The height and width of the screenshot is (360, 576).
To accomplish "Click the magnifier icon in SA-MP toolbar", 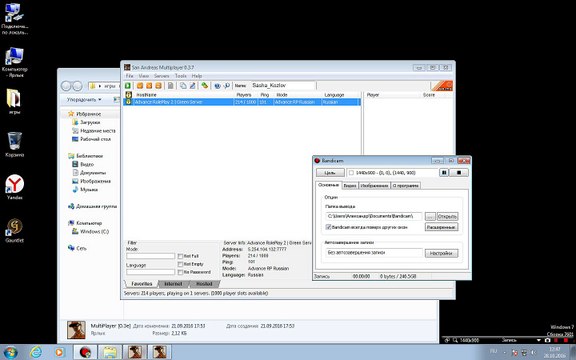I will click(x=226, y=86).
